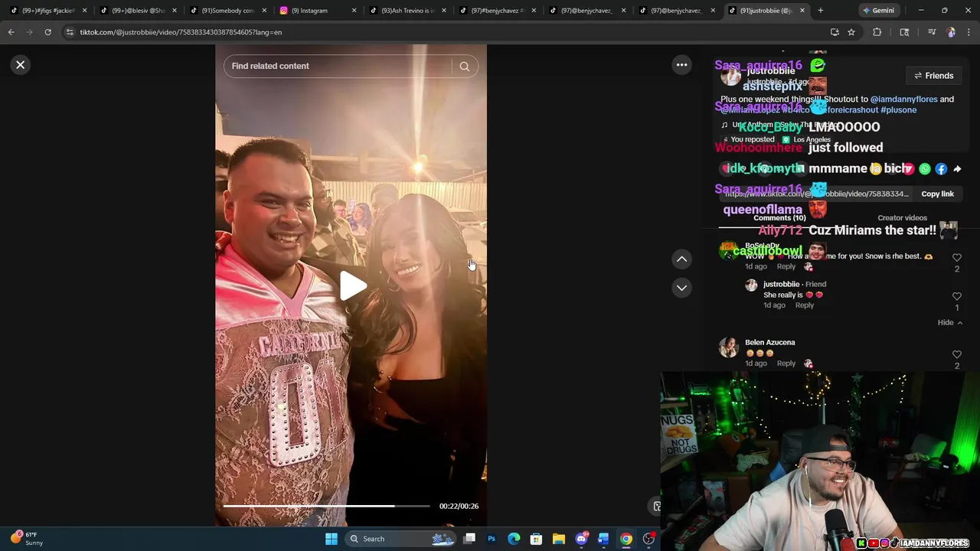Close the TikTok video viewer
980x551 pixels.
(x=21, y=65)
